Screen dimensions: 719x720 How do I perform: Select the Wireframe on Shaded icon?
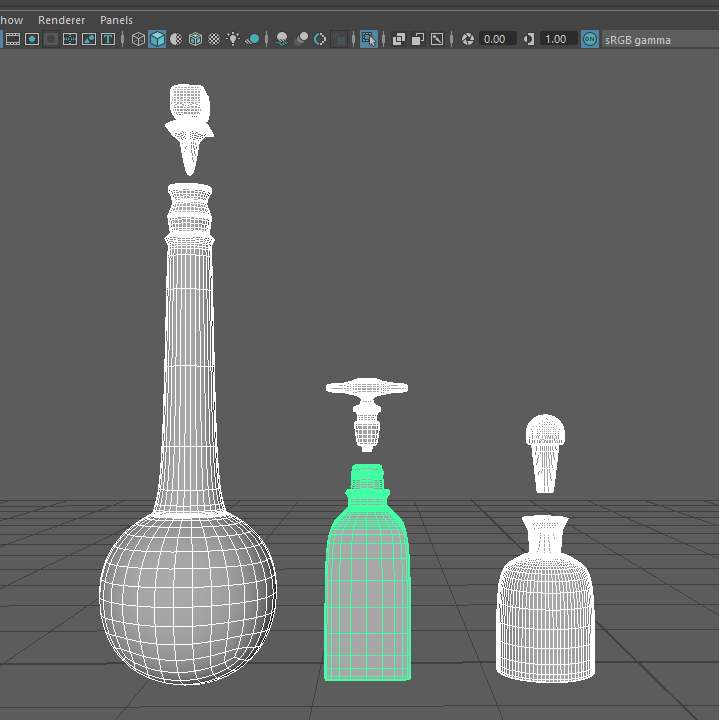point(195,39)
